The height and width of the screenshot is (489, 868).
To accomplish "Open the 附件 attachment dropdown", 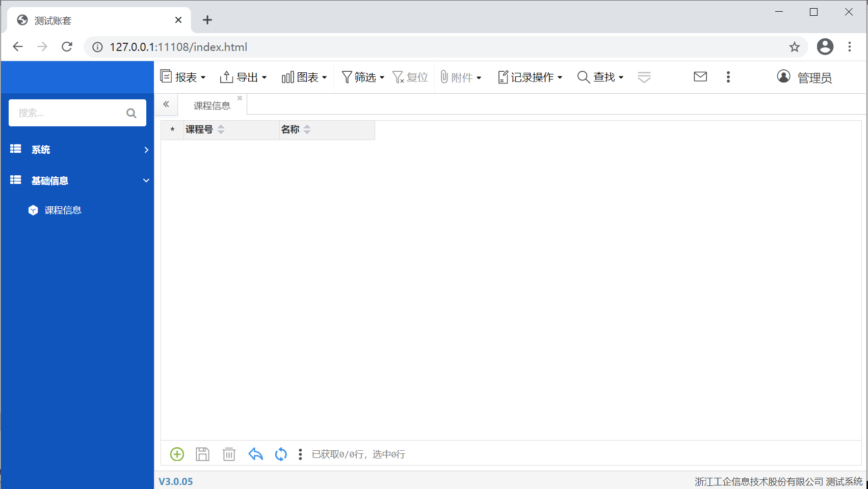I will tap(461, 77).
